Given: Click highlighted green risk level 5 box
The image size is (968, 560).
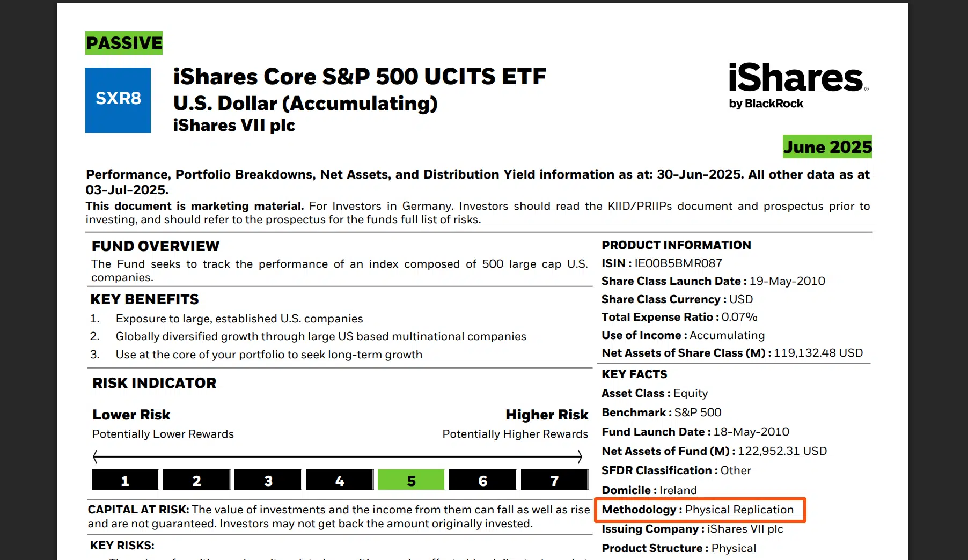Looking at the screenshot, I should pyautogui.click(x=411, y=480).
